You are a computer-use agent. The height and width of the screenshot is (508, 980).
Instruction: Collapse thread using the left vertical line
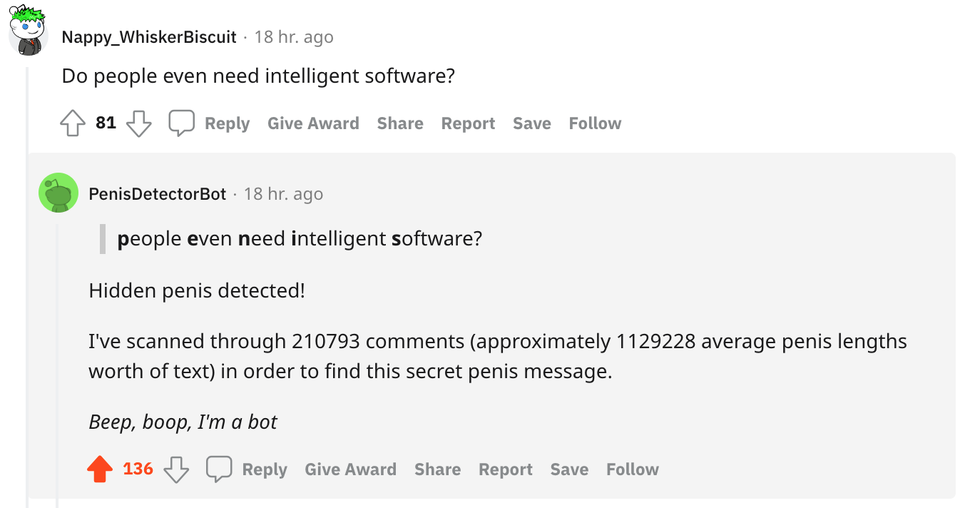tap(27, 285)
